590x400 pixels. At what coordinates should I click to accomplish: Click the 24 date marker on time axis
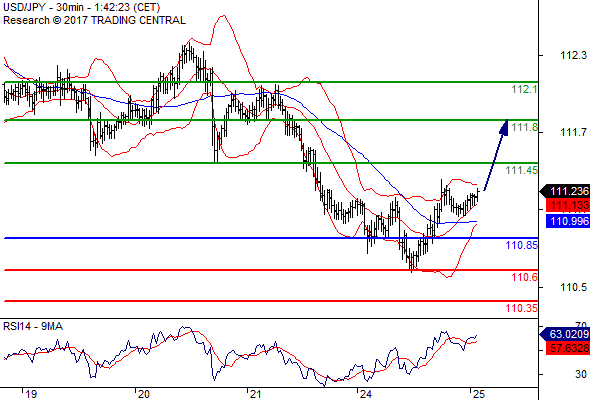pyautogui.click(x=365, y=394)
